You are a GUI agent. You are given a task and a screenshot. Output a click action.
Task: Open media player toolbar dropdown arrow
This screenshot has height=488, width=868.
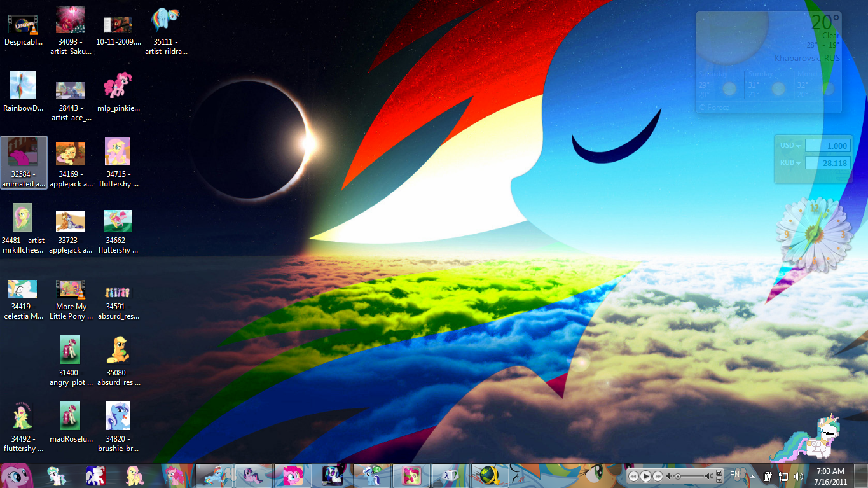[x=719, y=479]
